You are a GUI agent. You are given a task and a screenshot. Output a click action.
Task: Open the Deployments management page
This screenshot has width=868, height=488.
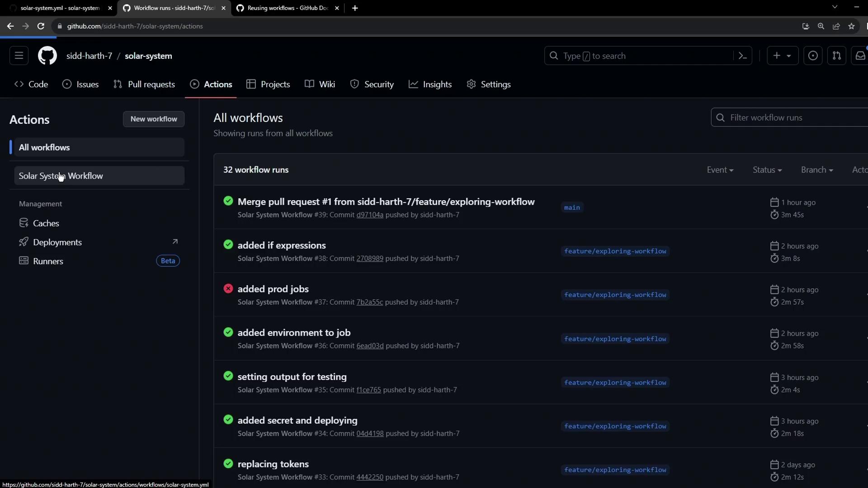coord(57,242)
